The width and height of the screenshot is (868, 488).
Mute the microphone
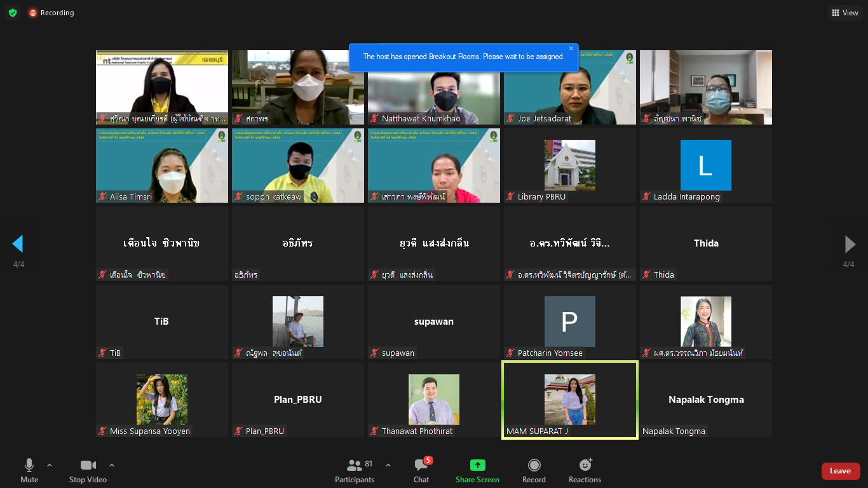pos(29,471)
